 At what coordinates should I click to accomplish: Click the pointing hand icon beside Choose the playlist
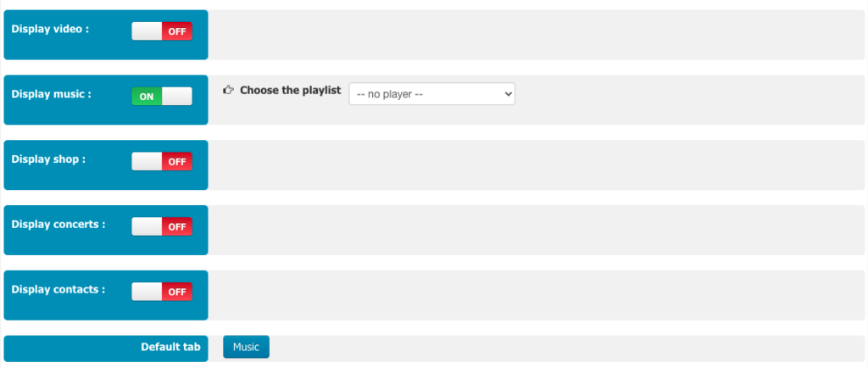click(228, 90)
